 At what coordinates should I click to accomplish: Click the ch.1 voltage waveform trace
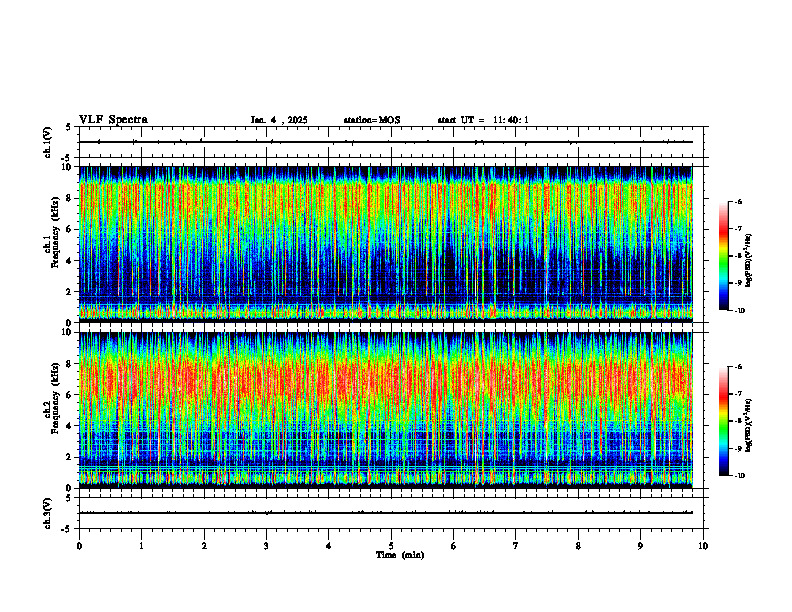386,142
